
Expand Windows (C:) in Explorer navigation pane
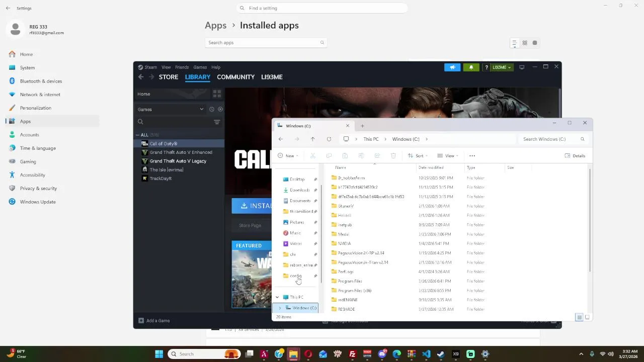click(280, 308)
